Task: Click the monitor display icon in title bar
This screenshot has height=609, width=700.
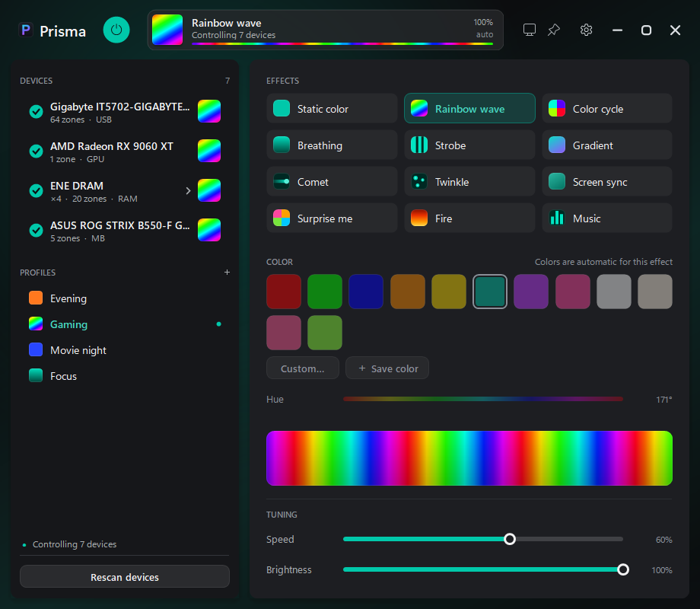Action: tap(529, 30)
